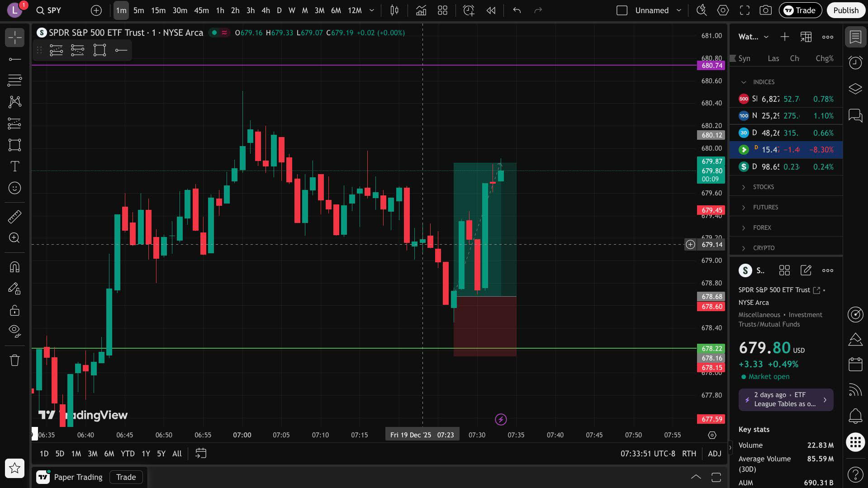Select the 1D date range
Viewport: 868px width, 488px height.
[44, 454]
